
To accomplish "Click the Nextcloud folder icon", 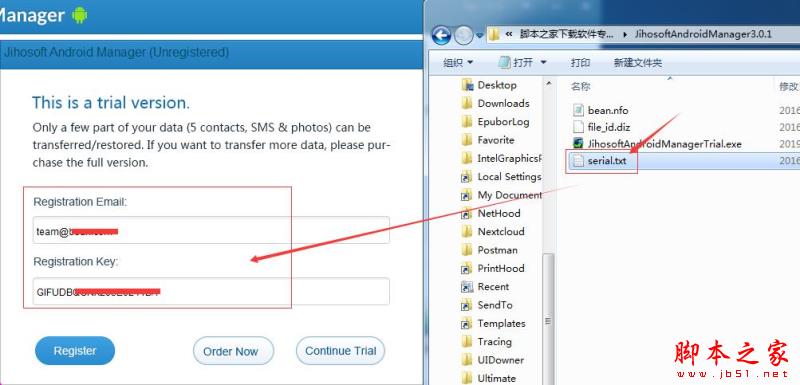I will (x=467, y=232).
